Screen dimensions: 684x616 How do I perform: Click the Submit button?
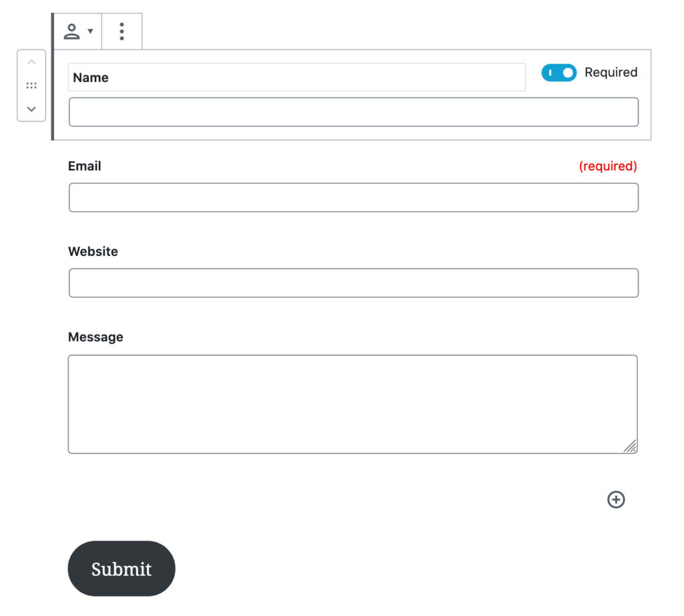[x=121, y=569]
